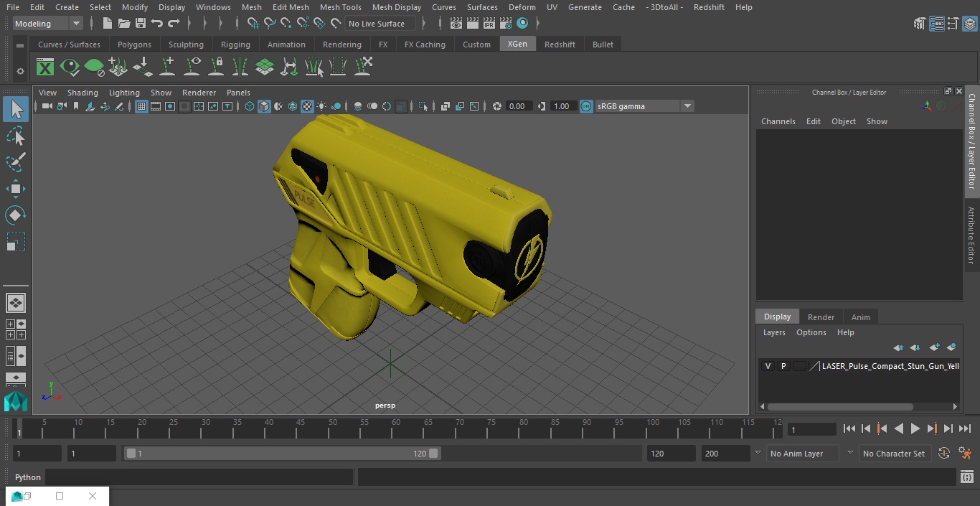Open the Layers menu in Layer Editor
The width and height of the screenshot is (980, 506).
774,332
